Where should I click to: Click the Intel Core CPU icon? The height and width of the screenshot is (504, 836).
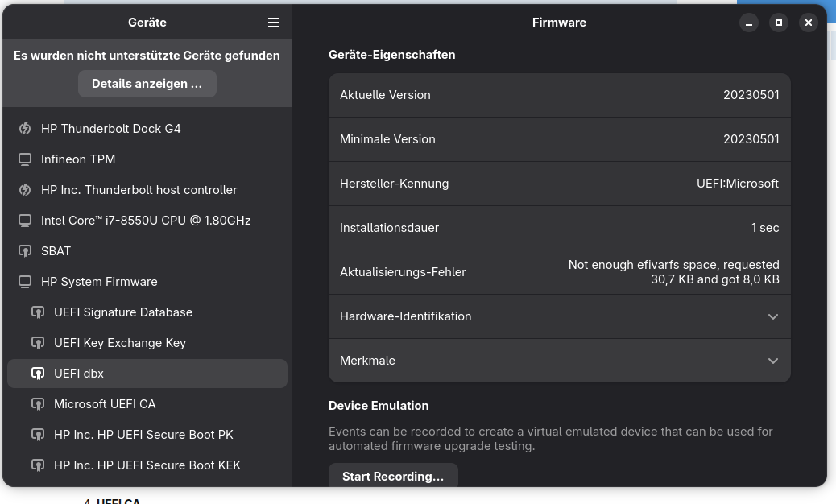pyautogui.click(x=25, y=221)
